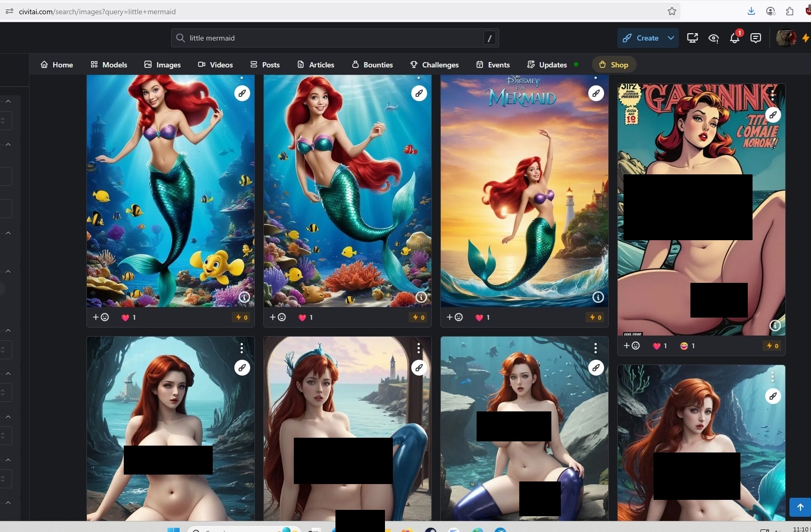Viewport: 811px width, 532px height.
Task: Open the three-dot menu on comic cover image
Action: click(x=773, y=95)
